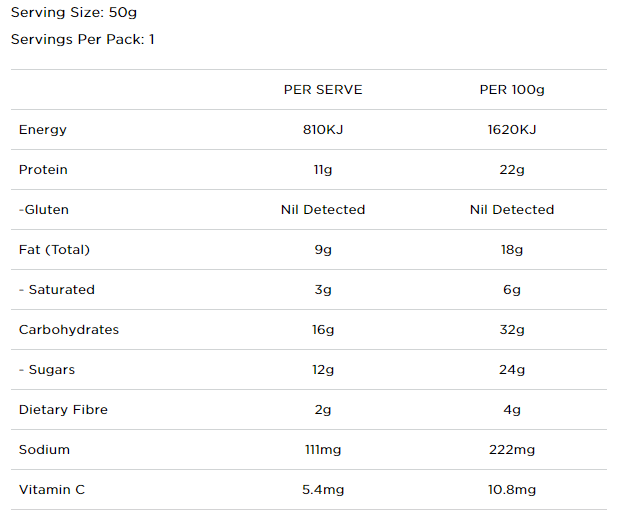
Task: Click the 24g sugars per 100g value
Action: pos(512,370)
